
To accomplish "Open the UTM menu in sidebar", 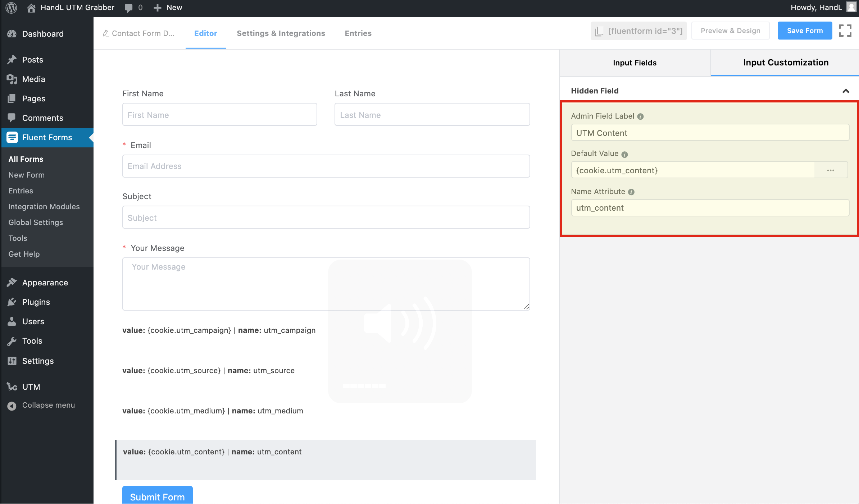I will click(x=31, y=387).
